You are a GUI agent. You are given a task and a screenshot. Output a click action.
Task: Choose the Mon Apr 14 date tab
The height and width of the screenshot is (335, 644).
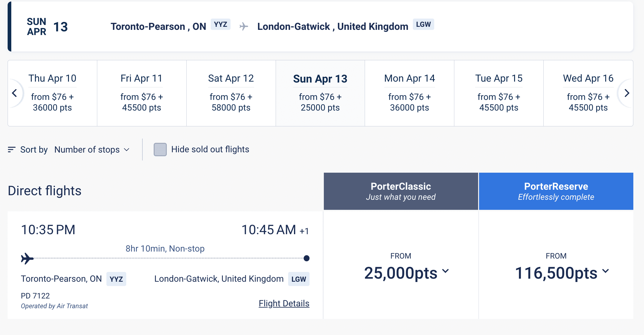[x=409, y=93]
